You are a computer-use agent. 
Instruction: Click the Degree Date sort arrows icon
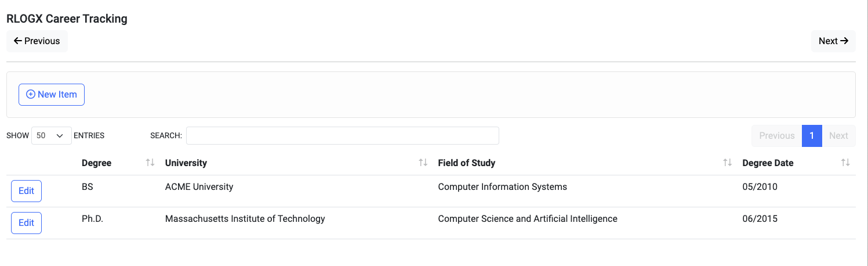pos(845,163)
